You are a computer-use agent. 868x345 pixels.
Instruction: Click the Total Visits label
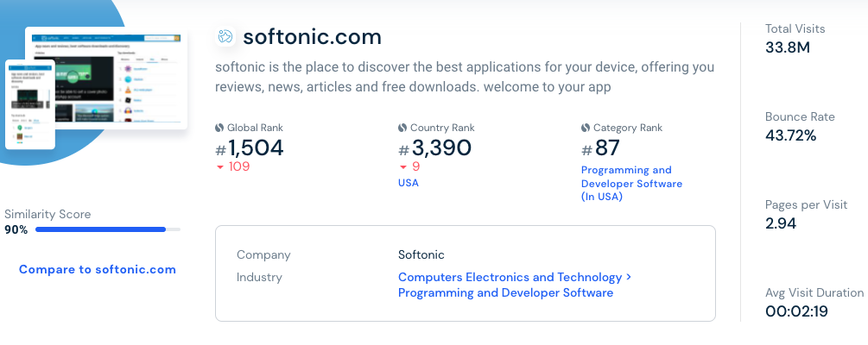[795, 28]
